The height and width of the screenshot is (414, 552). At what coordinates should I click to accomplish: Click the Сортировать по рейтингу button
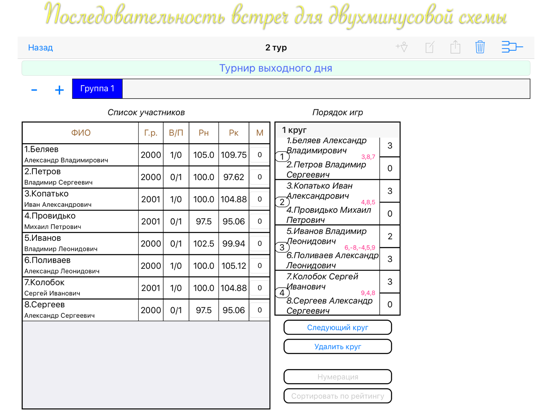tap(337, 396)
